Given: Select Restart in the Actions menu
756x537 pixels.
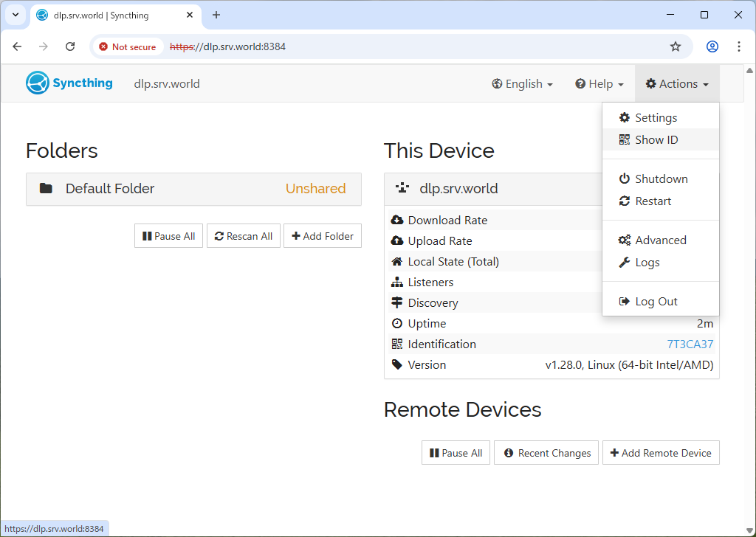Looking at the screenshot, I should point(653,201).
